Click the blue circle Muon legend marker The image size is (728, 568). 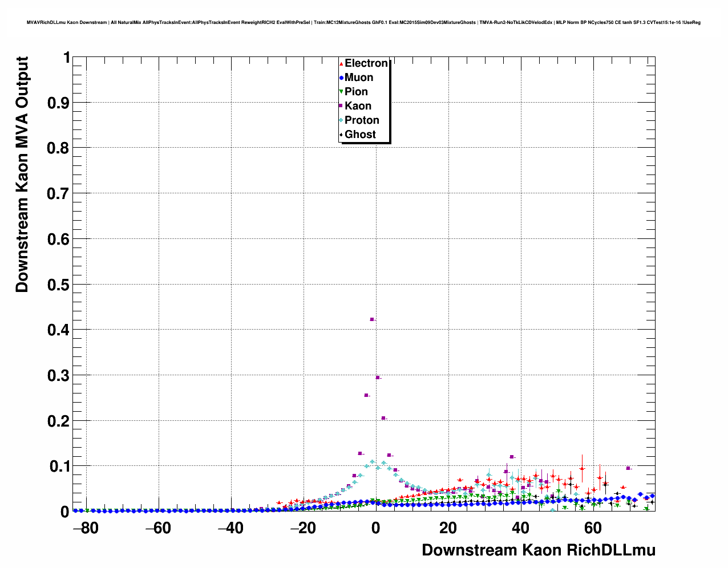341,78
